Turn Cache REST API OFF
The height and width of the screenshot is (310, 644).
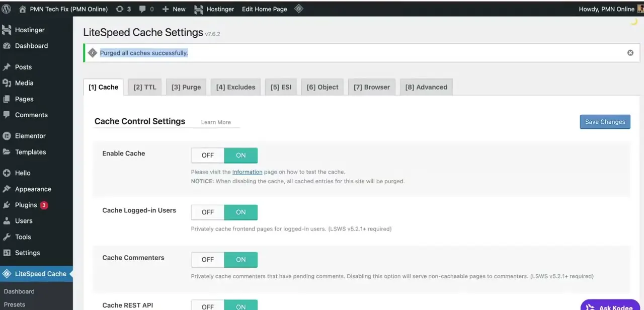point(208,305)
